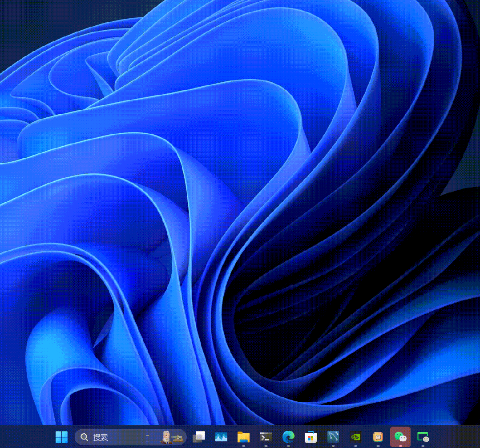Switch to the highlighted WeChat icon

400,437
